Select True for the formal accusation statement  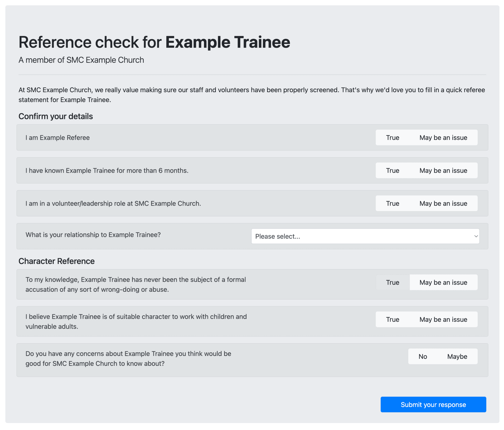392,282
